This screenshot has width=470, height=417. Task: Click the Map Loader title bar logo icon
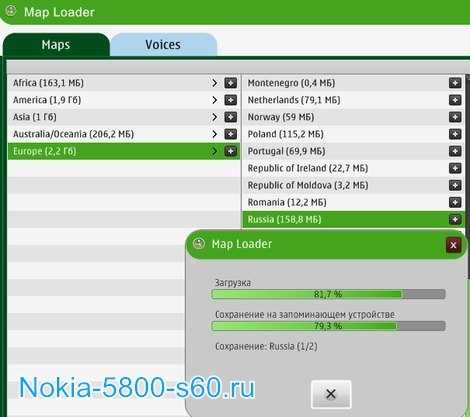coord(11,11)
